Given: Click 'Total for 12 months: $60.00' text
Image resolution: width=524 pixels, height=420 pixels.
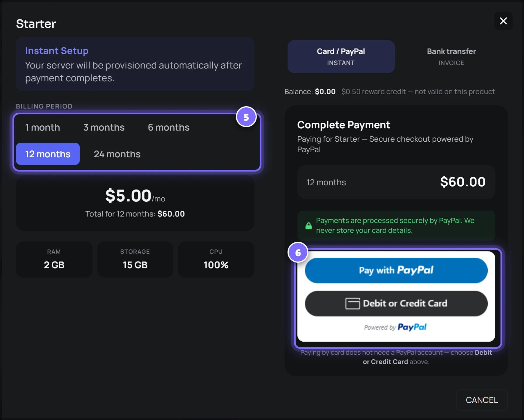Looking at the screenshot, I should pyautogui.click(x=135, y=214).
